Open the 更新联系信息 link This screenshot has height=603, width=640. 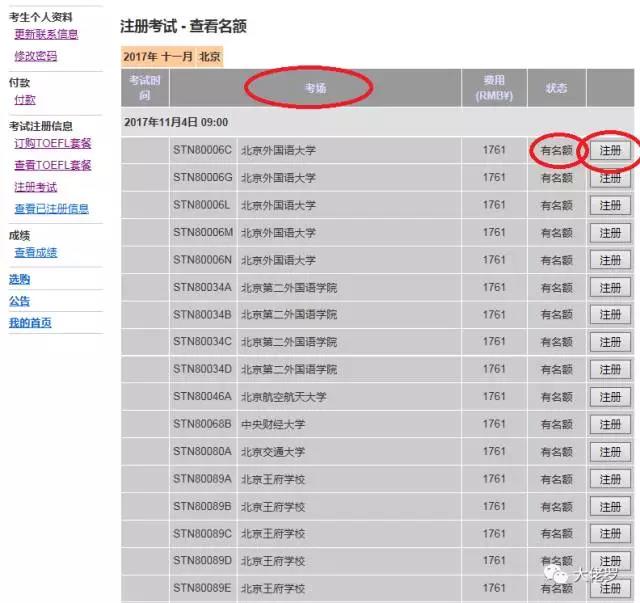point(46,34)
